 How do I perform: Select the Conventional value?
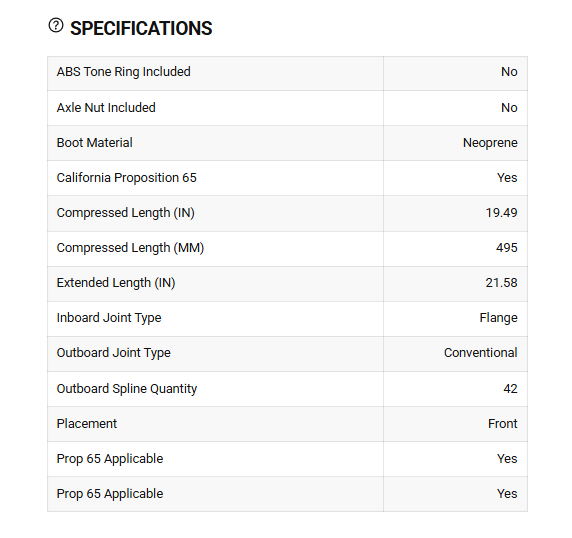480,353
